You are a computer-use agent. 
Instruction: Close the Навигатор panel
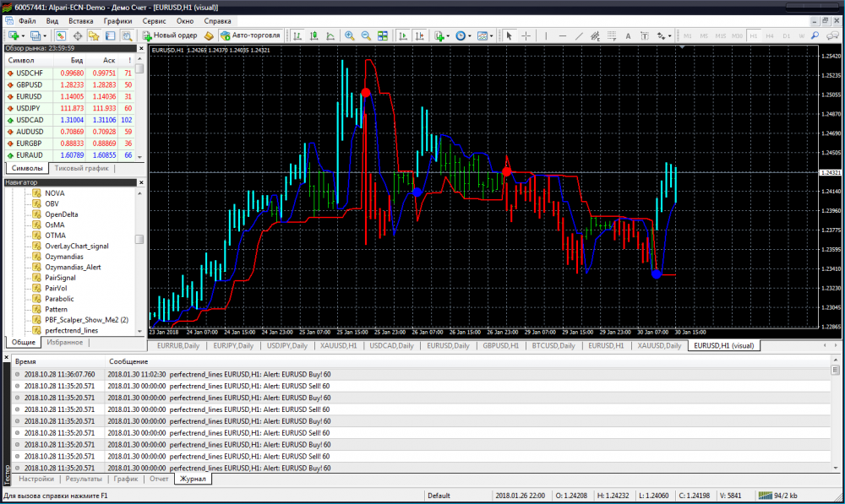(x=141, y=182)
